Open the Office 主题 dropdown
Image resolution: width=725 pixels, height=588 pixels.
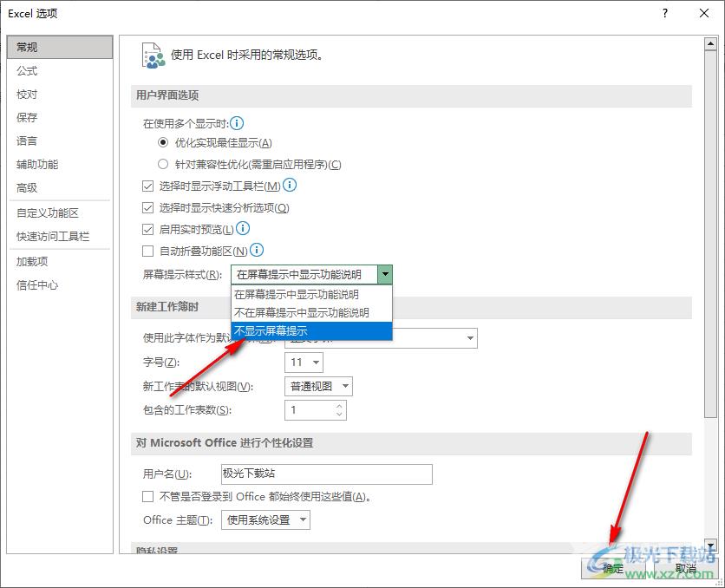tap(303, 520)
